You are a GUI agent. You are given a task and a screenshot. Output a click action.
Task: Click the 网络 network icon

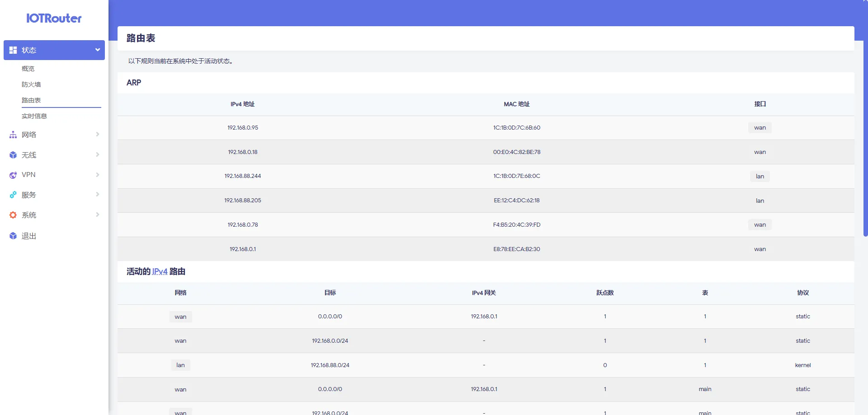click(13, 135)
